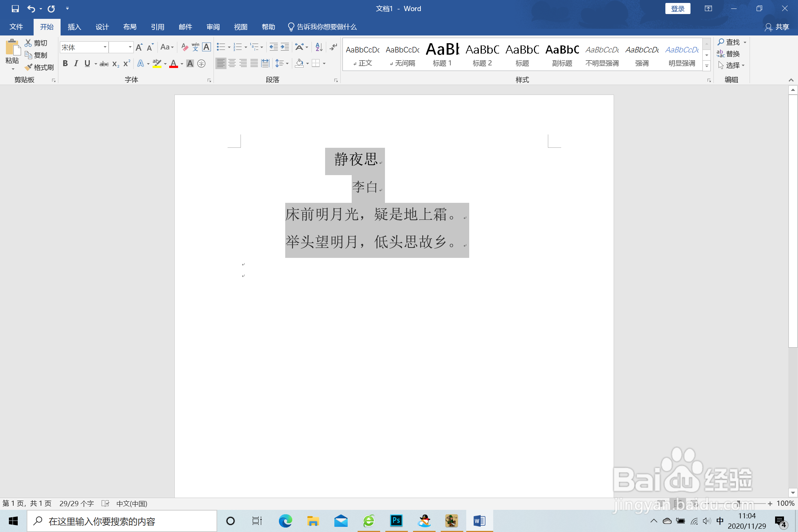Expand the numbered list dropdown arrow

pyautogui.click(x=246, y=47)
